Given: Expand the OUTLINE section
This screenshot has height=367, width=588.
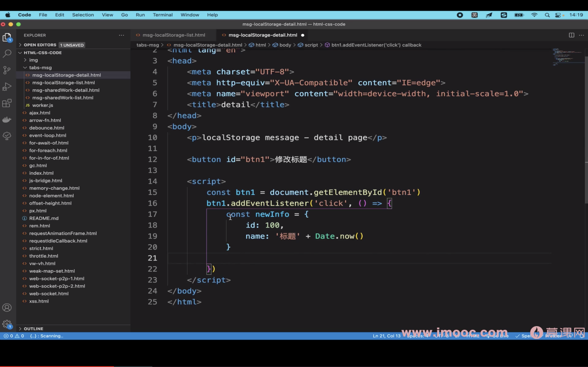Looking at the screenshot, I should click(x=33, y=329).
